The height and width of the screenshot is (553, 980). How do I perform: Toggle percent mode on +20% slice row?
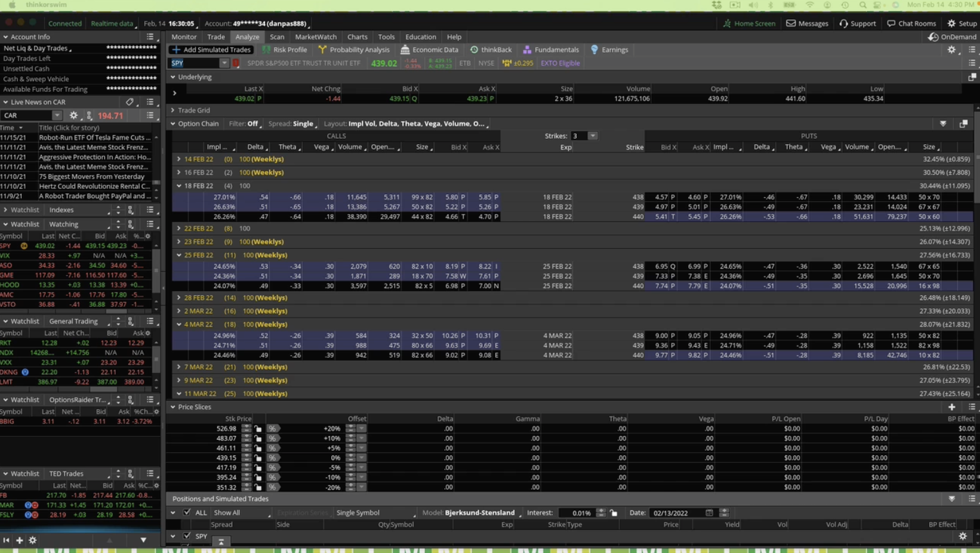point(273,428)
